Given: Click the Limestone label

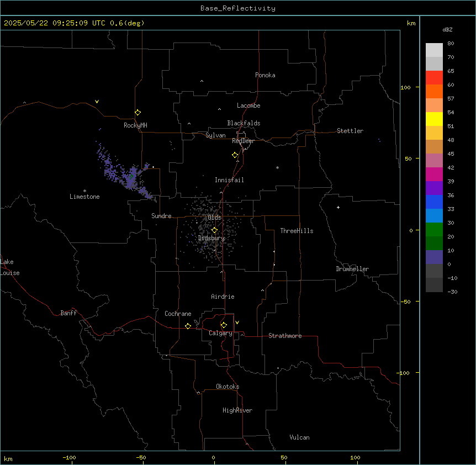Looking at the screenshot, I should [x=84, y=197].
